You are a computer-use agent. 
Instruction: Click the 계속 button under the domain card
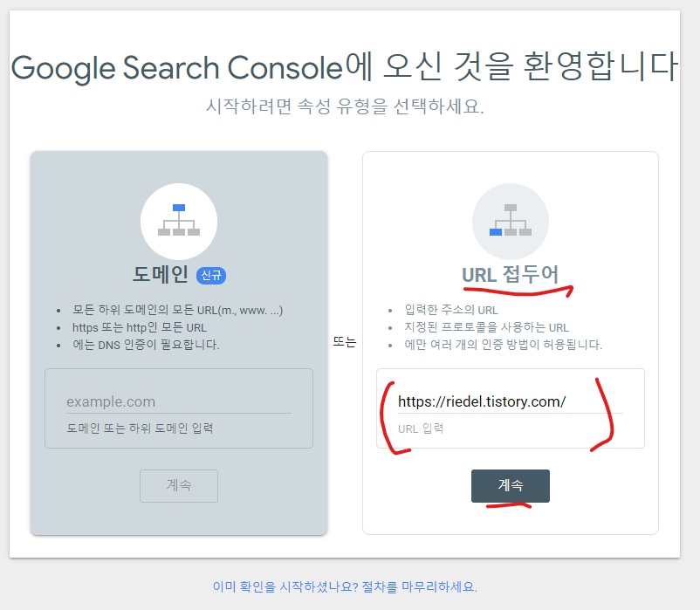(179, 485)
